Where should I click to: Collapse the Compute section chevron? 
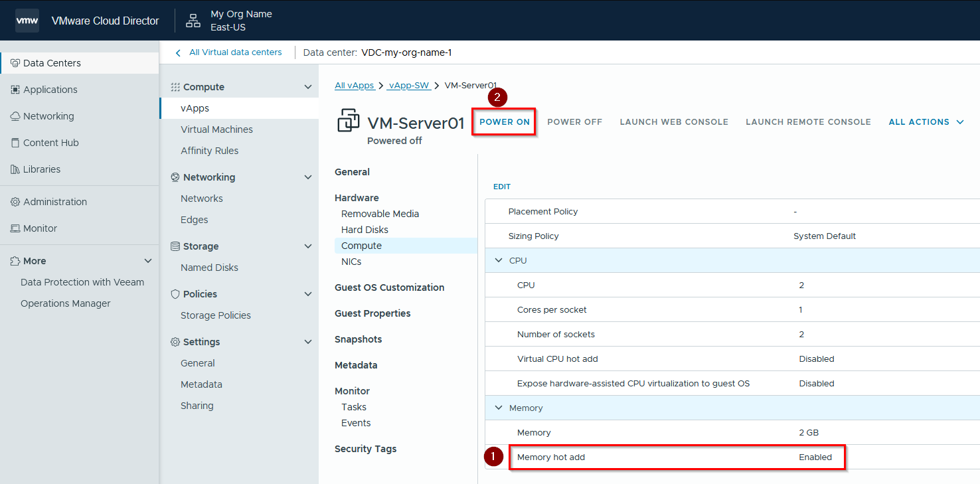(x=307, y=87)
